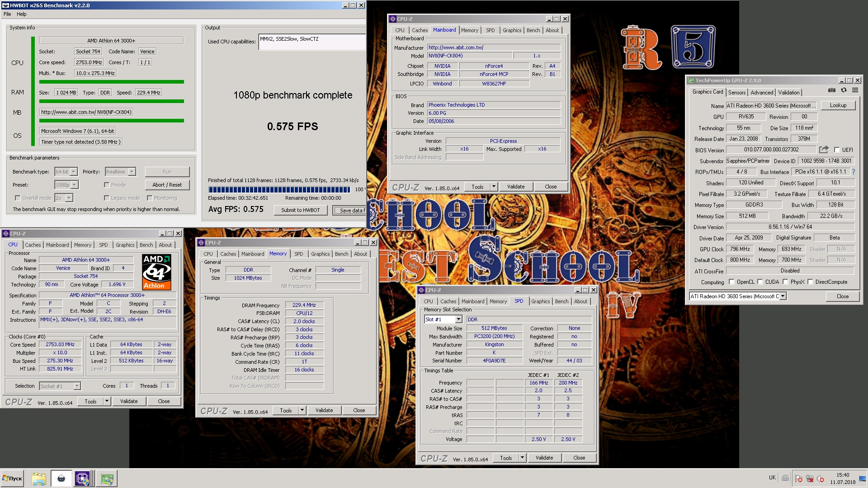The image size is (868, 488).
Task: Click Close button at GPU-Z bottom
Action: 843,296
